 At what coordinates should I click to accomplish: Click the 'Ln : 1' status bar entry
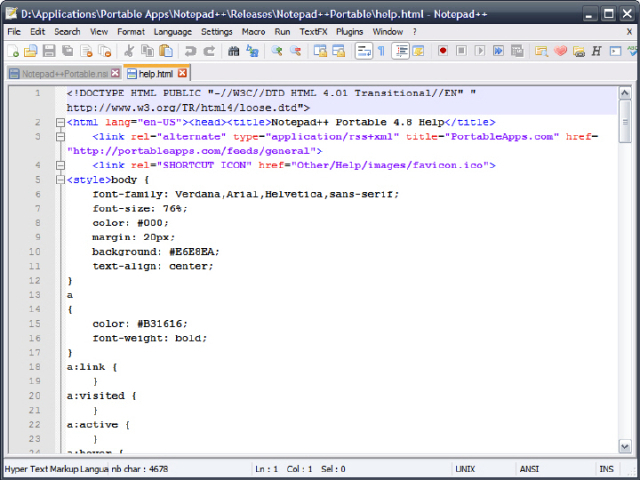pyautogui.click(x=267, y=469)
